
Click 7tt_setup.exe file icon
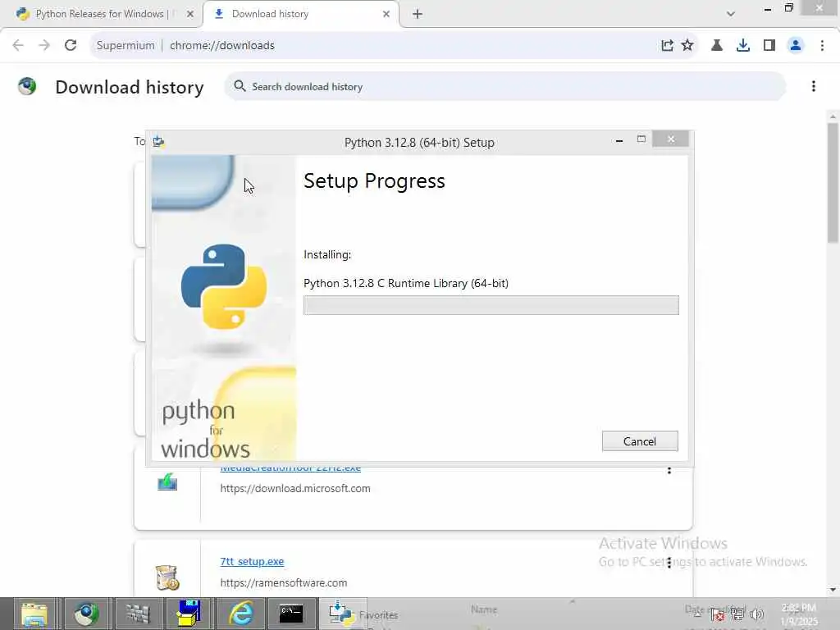point(167,577)
